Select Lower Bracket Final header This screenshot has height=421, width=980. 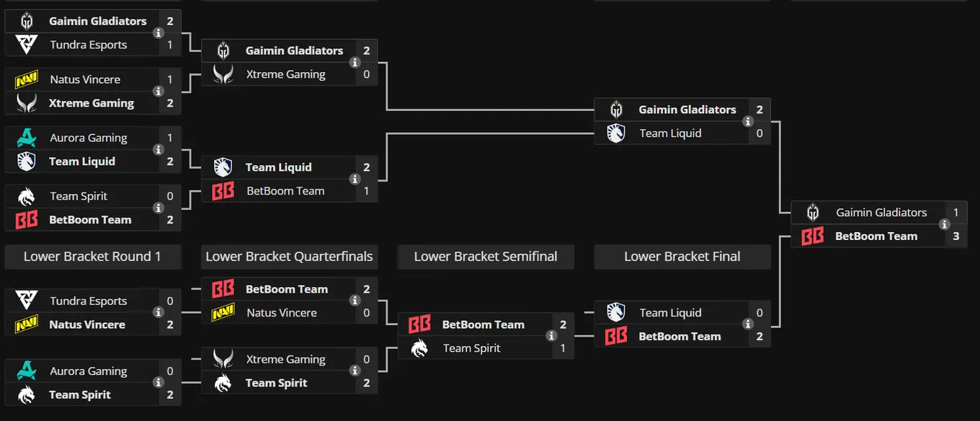click(x=682, y=257)
